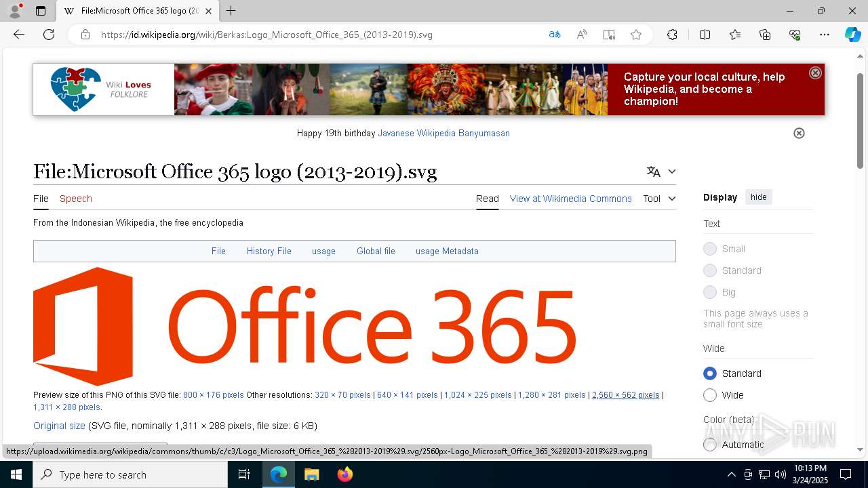The image size is (868, 488).
Task: Open the tab actions menu icon
Action: [41, 11]
